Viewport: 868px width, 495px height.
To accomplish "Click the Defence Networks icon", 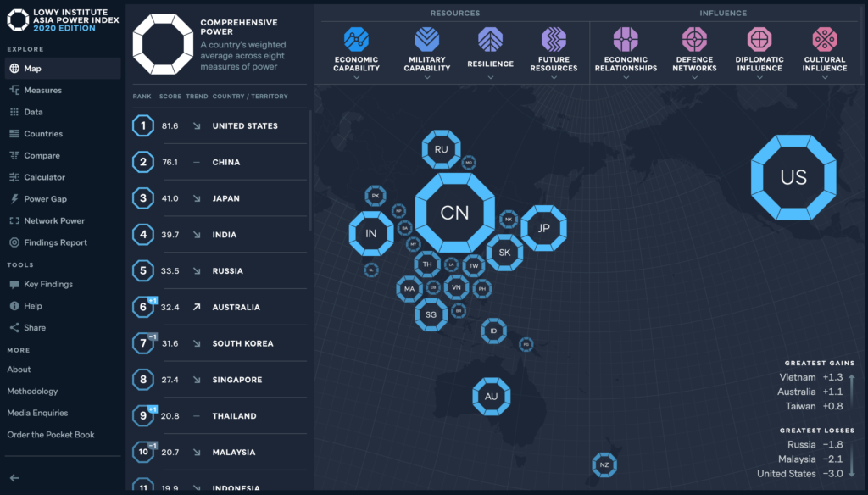I will (694, 39).
